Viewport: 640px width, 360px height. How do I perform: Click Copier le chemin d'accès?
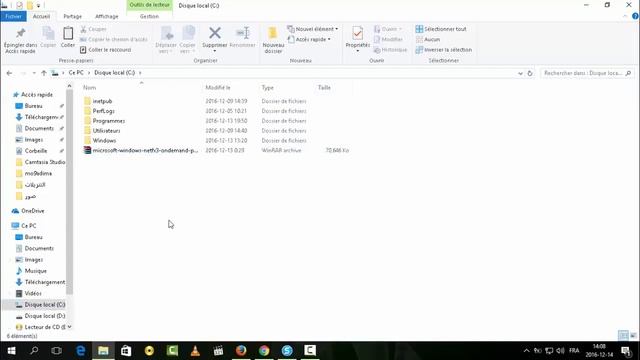click(x=113, y=39)
